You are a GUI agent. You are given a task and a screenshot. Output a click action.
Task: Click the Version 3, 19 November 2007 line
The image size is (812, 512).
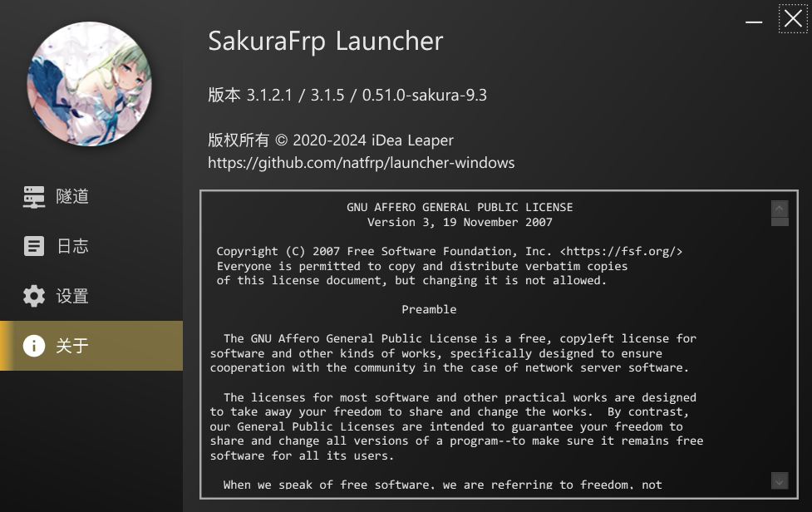point(460,222)
